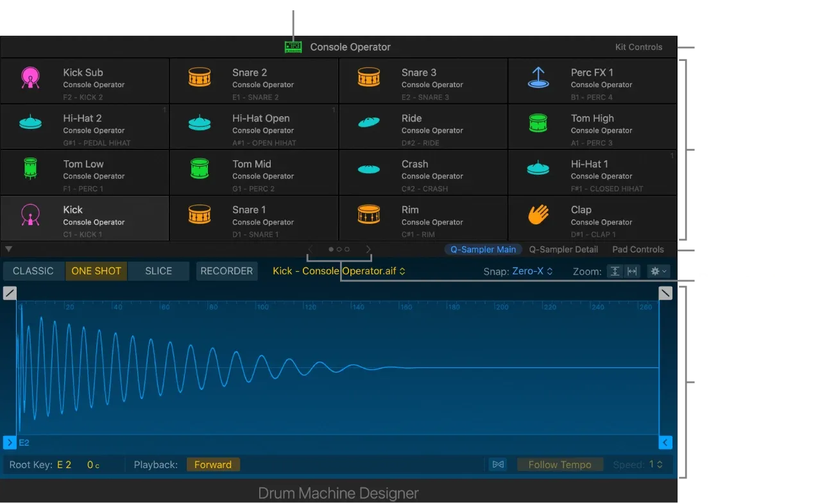Toggle the Forward playback button

[x=213, y=464]
